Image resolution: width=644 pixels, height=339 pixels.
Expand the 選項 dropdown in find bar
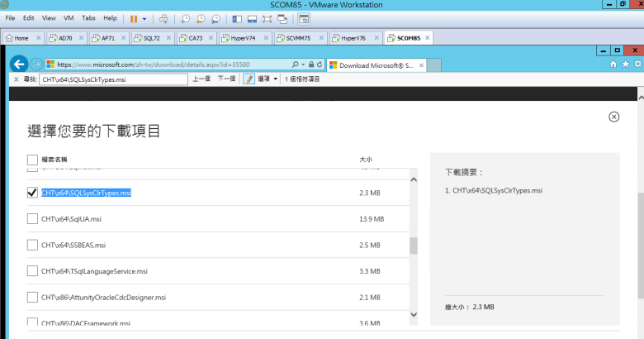(x=268, y=79)
